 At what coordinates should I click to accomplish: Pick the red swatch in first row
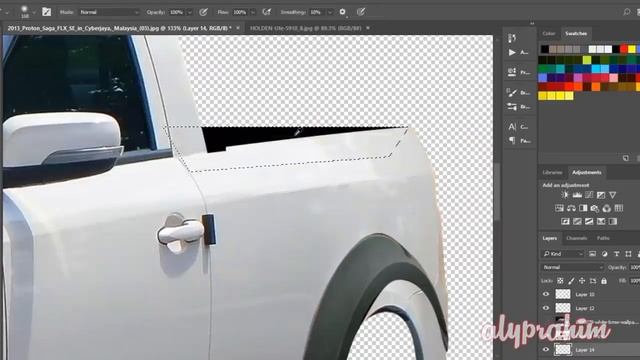tap(623, 49)
